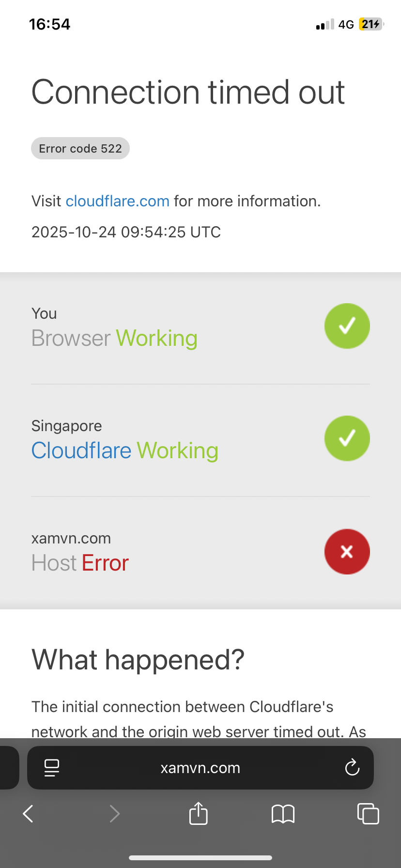Tap the Safari back arrow
The width and height of the screenshot is (401, 868).
[28, 813]
